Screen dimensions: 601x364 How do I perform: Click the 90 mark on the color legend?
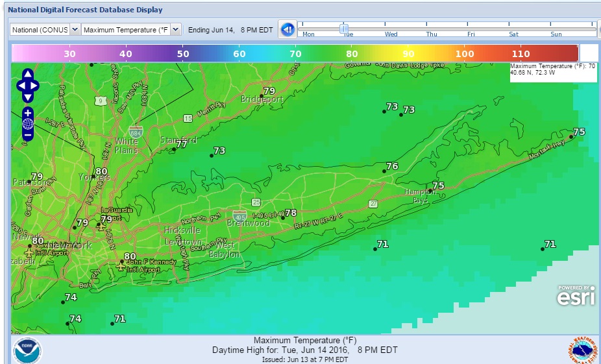(408, 54)
